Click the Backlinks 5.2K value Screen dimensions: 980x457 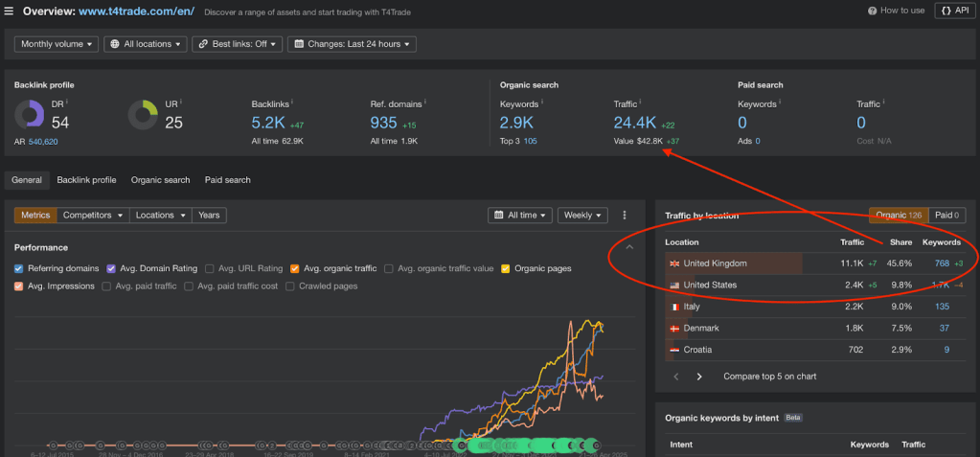[269, 123]
